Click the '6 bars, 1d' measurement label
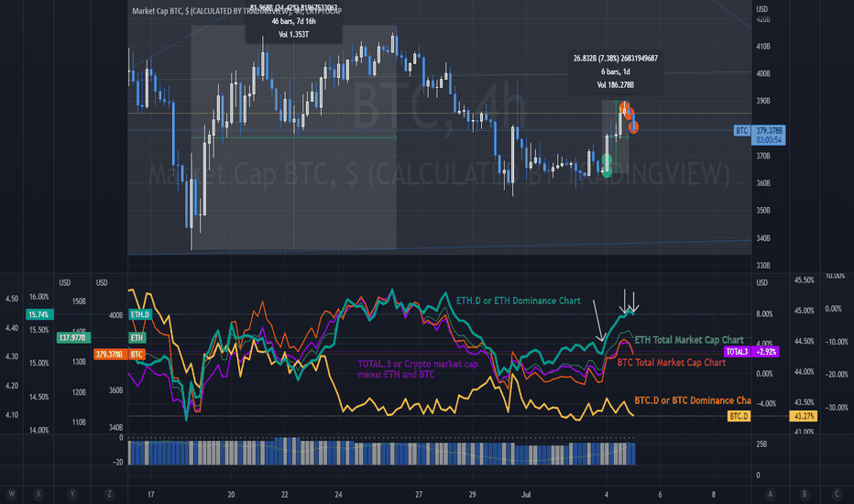Image resolution: width=854 pixels, height=504 pixels. pyautogui.click(x=616, y=71)
